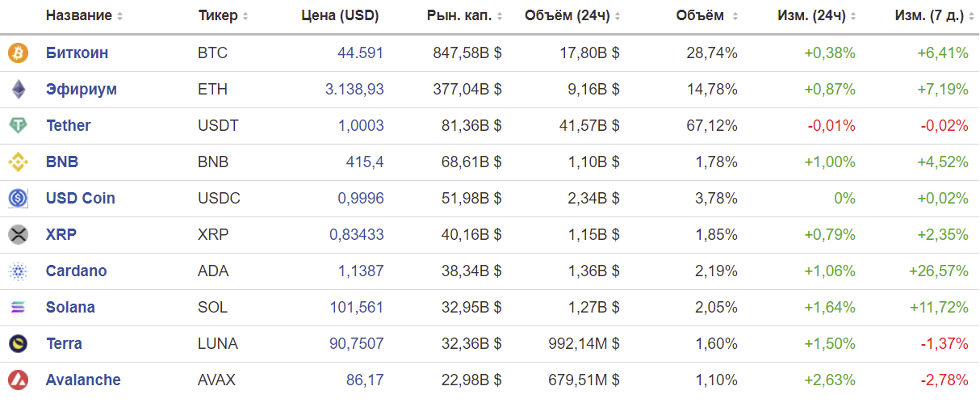The image size is (980, 403).
Task: Click the Bitcoin orange coin icon
Action: point(18,53)
